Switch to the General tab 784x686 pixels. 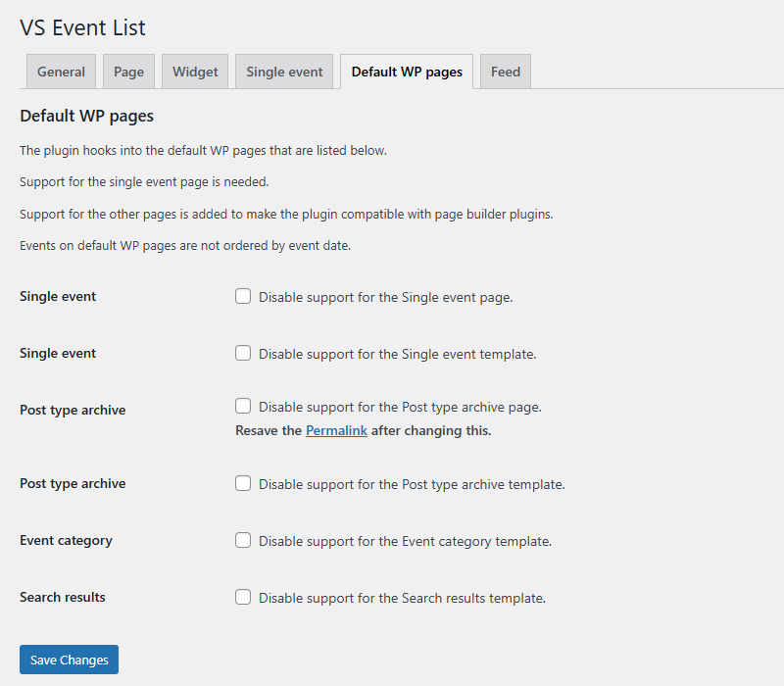pos(61,71)
